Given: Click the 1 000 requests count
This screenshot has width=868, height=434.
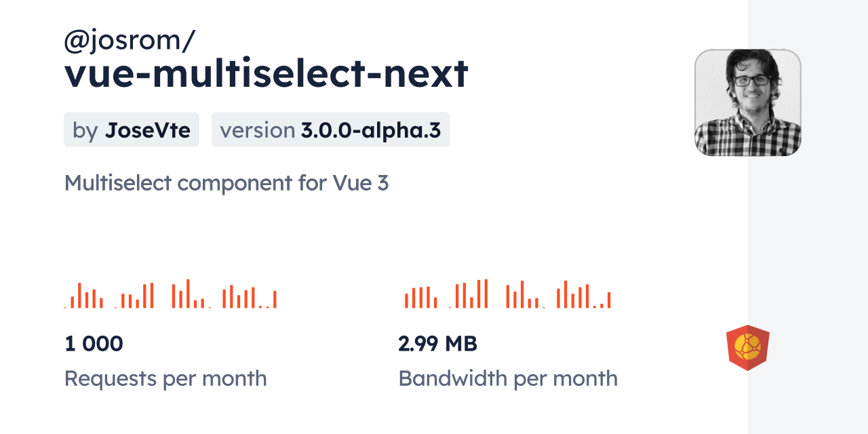Looking at the screenshot, I should (x=94, y=344).
